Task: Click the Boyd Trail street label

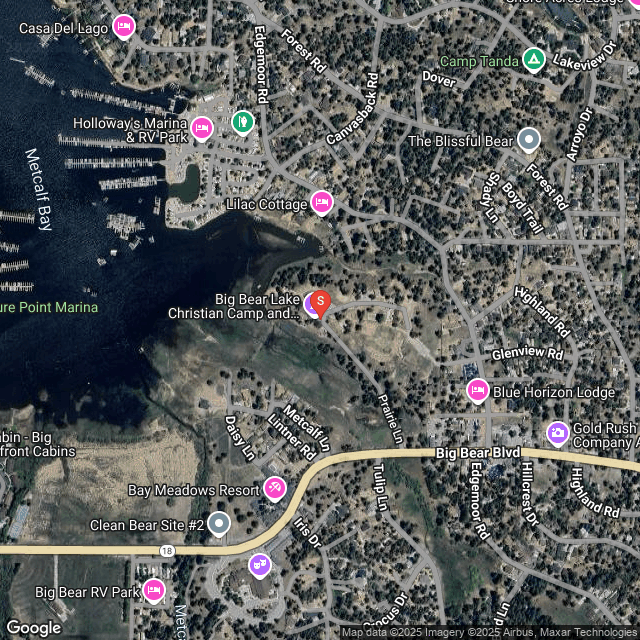Action: tap(522, 208)
